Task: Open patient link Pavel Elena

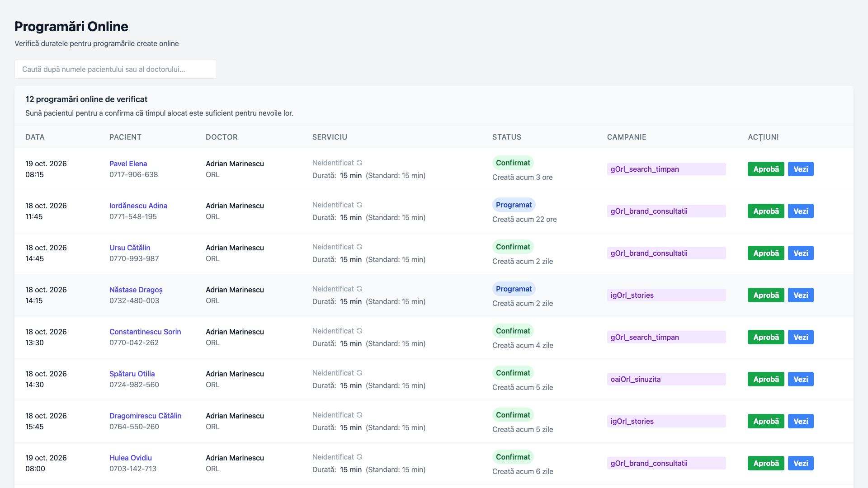Action: coord(128,164)
